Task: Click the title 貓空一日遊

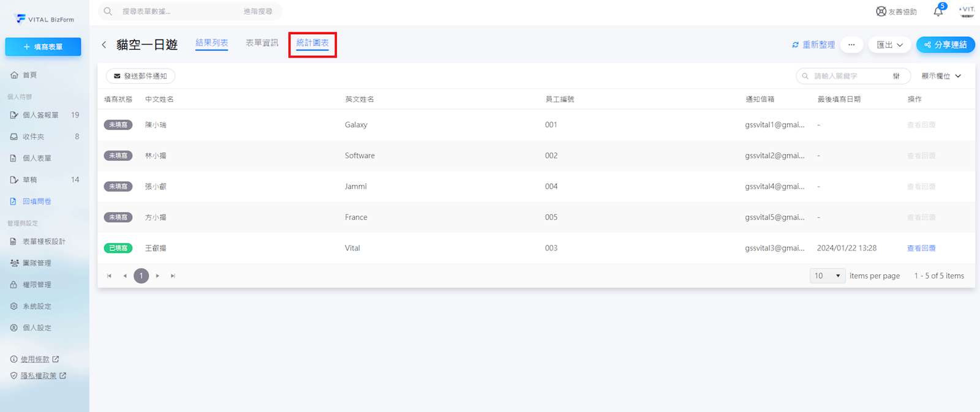Action: click(x=147, y=45)
